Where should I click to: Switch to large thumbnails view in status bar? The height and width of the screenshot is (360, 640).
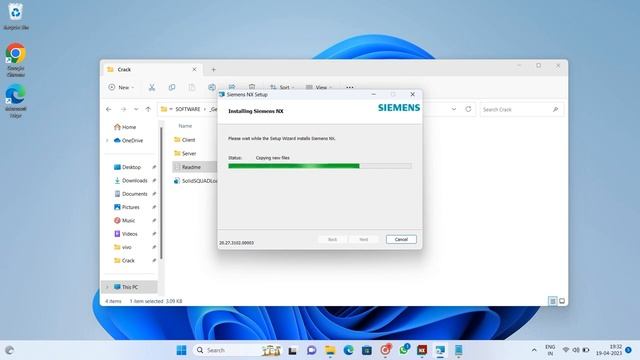point(562,301)
